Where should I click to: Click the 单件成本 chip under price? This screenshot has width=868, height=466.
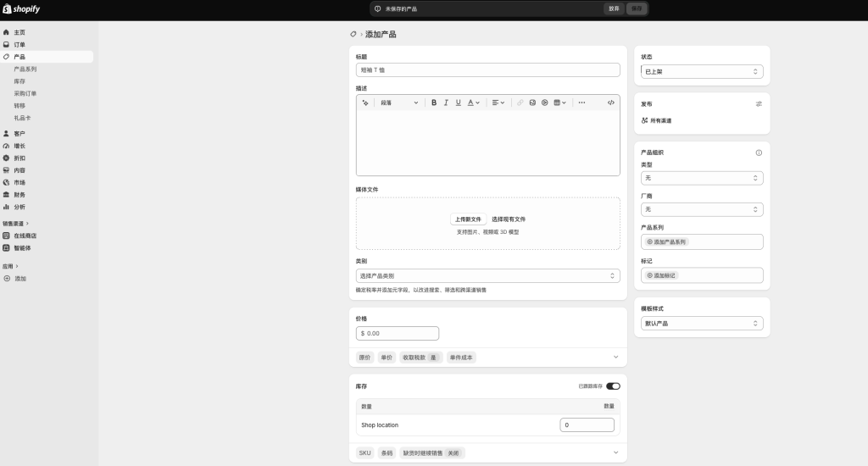point(461,358)
